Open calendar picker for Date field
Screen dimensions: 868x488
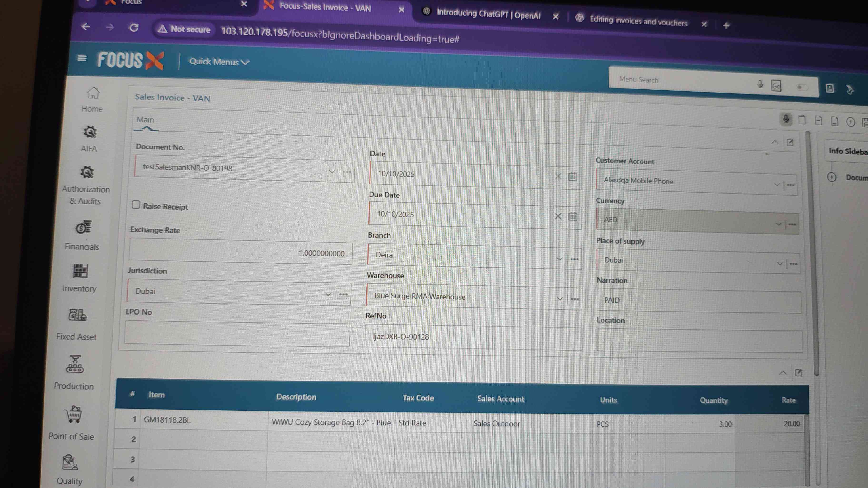pos(572,176)
